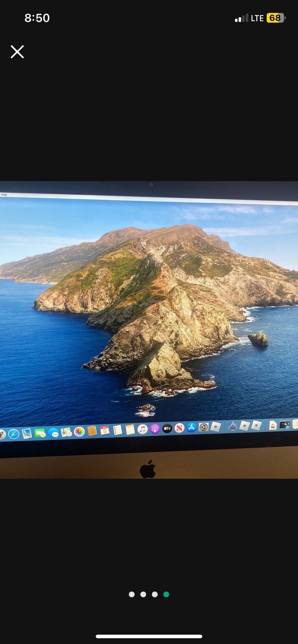Screen dimensions: 298x644
Task: Open the App Store in the dock
Action: tap(191, 428)
